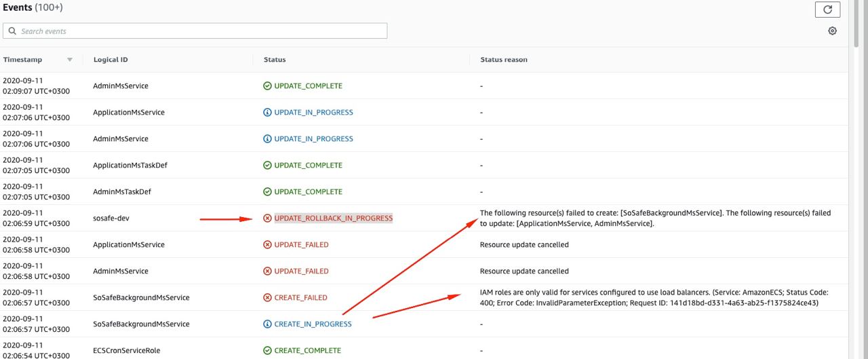Click ApplicationMsService in UPDATE_FAILED row
The image size is (868, 359).
[x=129, y=245]
